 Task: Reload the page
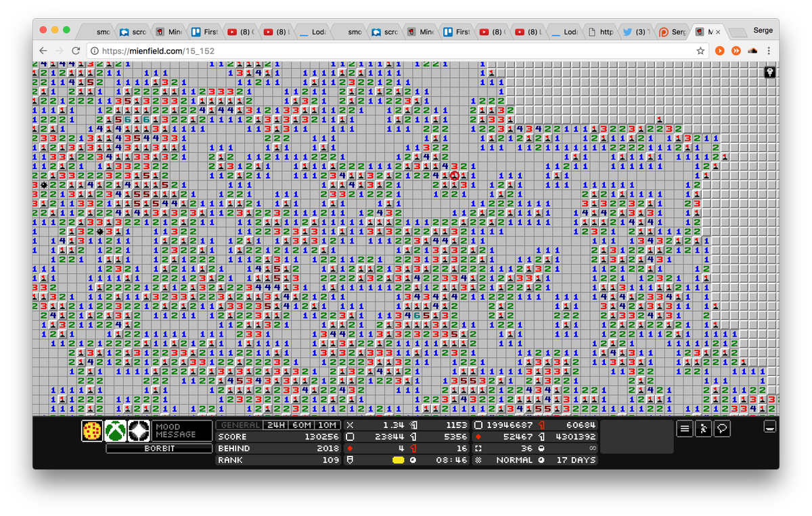coord(76,51)
